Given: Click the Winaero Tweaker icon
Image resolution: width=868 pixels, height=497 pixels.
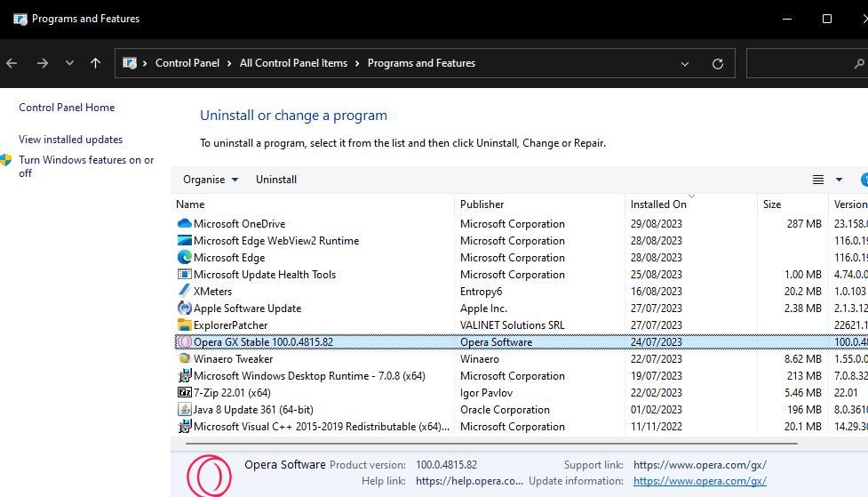Looking at the screenshot, I should [185, 359].
